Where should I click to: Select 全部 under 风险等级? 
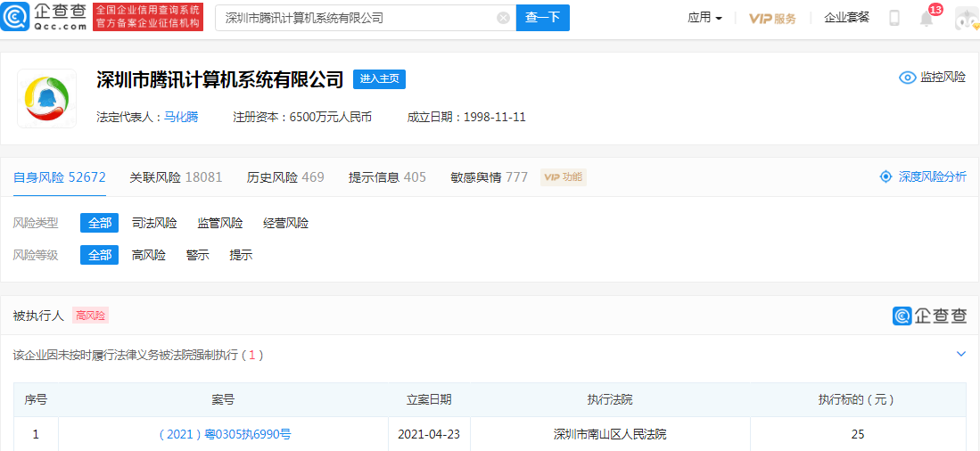pyautogui.click(x=99, y=255)
